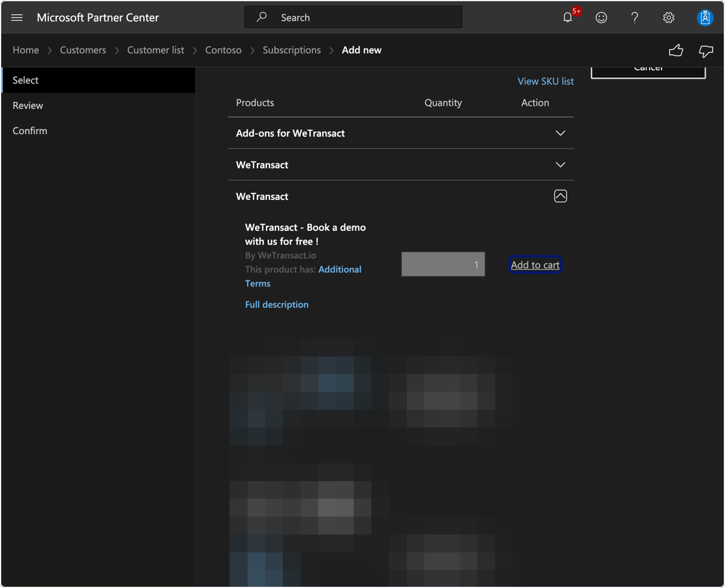Expand Add-ons for WeTransact row

click(401, 133)
